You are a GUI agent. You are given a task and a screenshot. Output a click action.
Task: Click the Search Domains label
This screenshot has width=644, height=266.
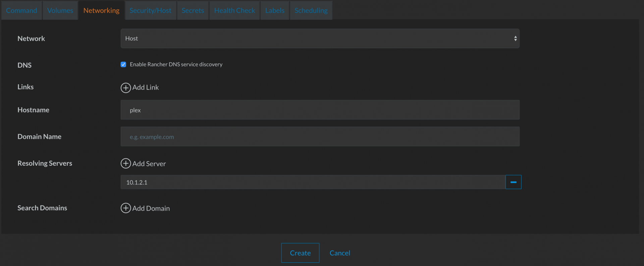click(x=42, y=208)
